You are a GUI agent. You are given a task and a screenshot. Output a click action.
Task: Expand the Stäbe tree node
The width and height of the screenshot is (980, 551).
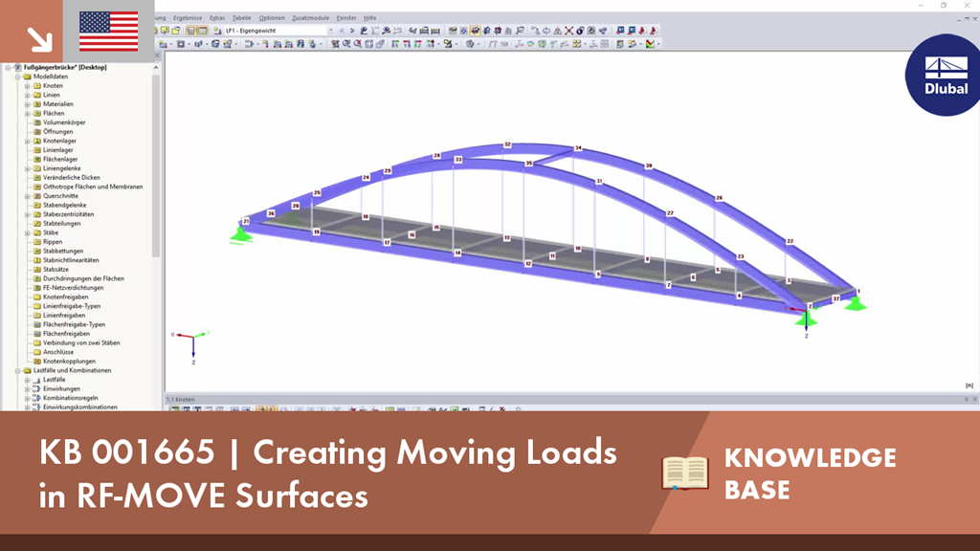(28, 233)
